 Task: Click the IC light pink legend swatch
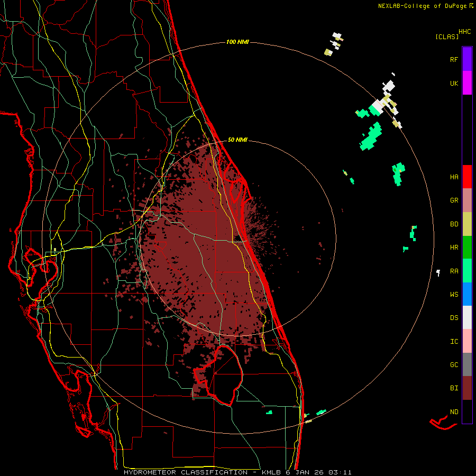point(467,341)
